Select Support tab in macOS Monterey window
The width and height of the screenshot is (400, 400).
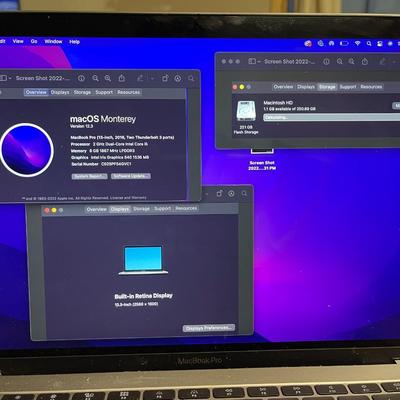(104, 92)
